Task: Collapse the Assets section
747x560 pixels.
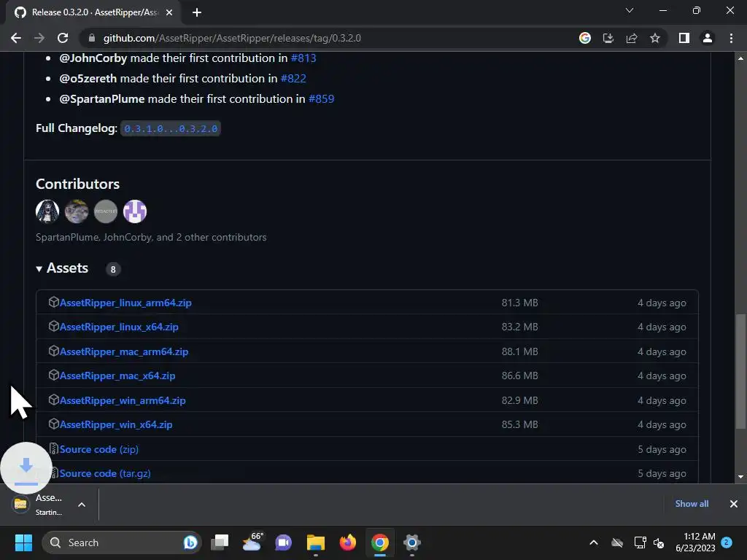Action: (x=62, y=268)
